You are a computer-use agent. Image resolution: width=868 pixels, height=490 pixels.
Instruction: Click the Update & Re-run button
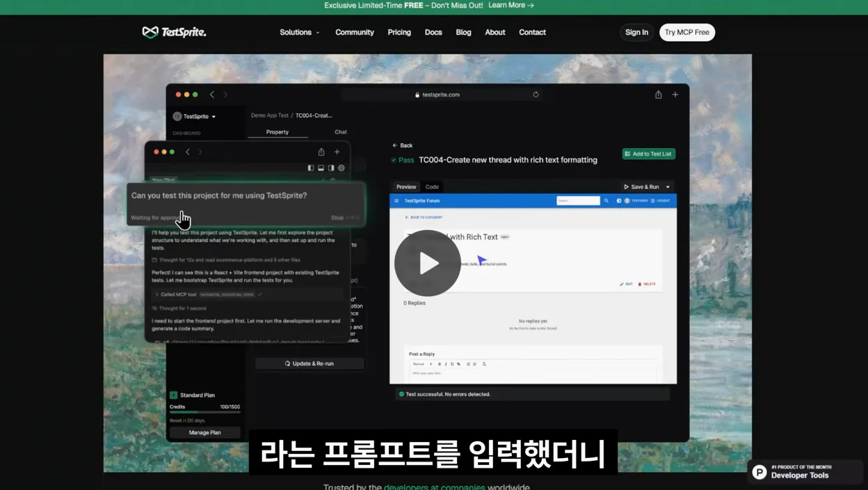tap(310, 364)
